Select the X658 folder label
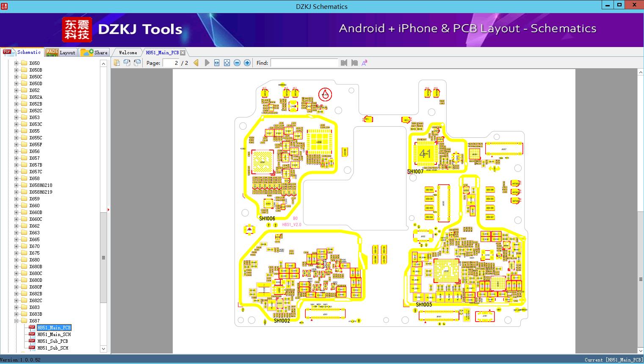Viewport: 644px width, 364px height. click(x=34, y=178)
